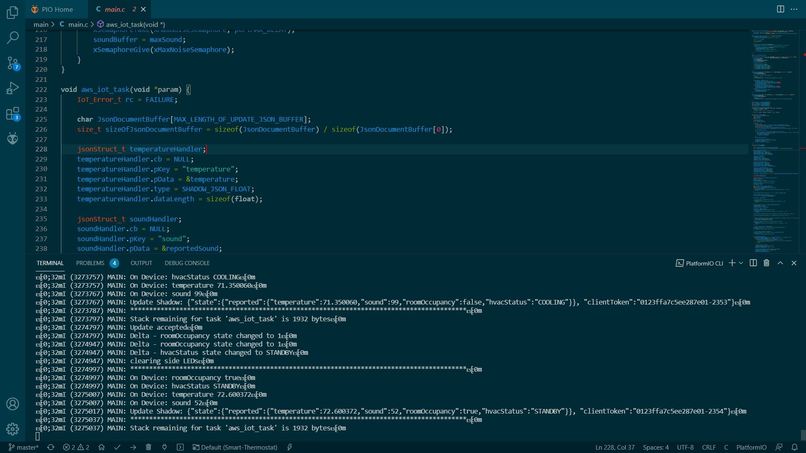This screenshot has width=806, height=453.
Task: Switch to the PROBLEMS panel tab
Action: (x=90, y=263)
